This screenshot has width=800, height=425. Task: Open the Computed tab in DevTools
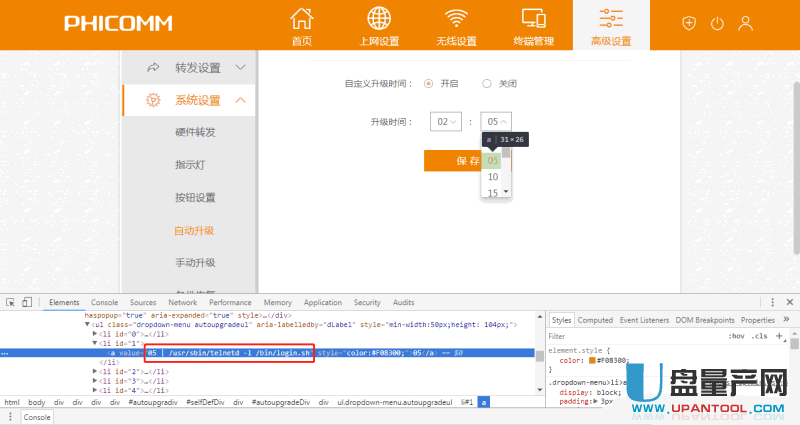click(x=595, y=320)
